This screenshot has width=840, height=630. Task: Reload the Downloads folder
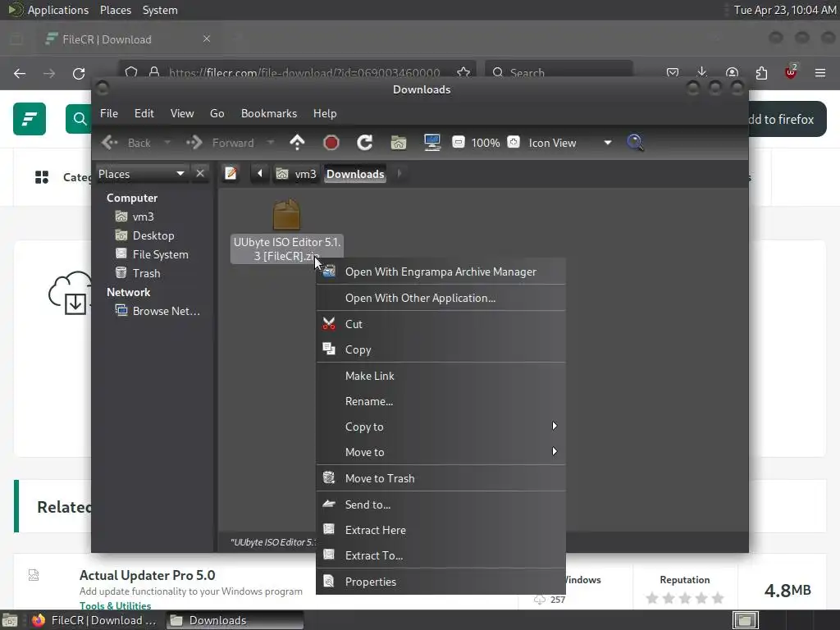[365, 143]
